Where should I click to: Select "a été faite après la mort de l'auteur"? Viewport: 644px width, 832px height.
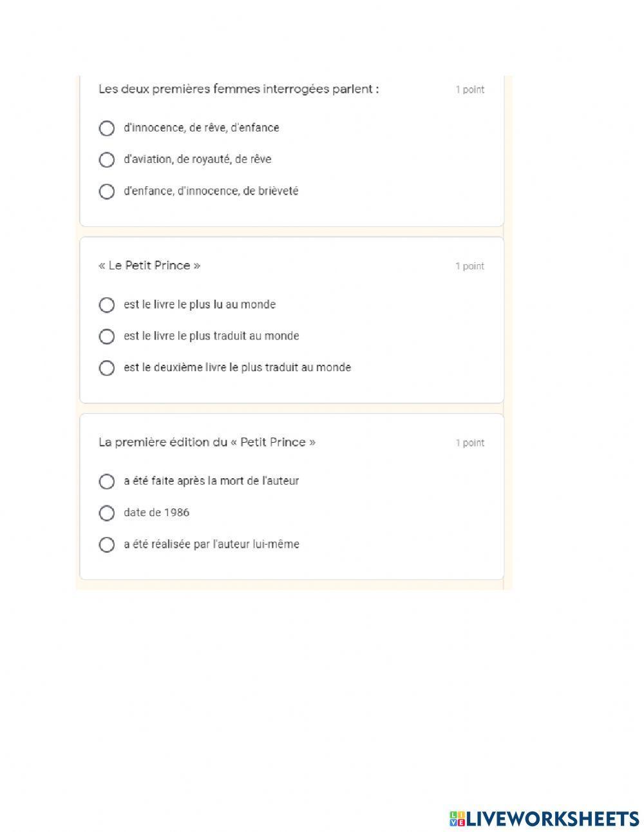[x=107, y=481]
